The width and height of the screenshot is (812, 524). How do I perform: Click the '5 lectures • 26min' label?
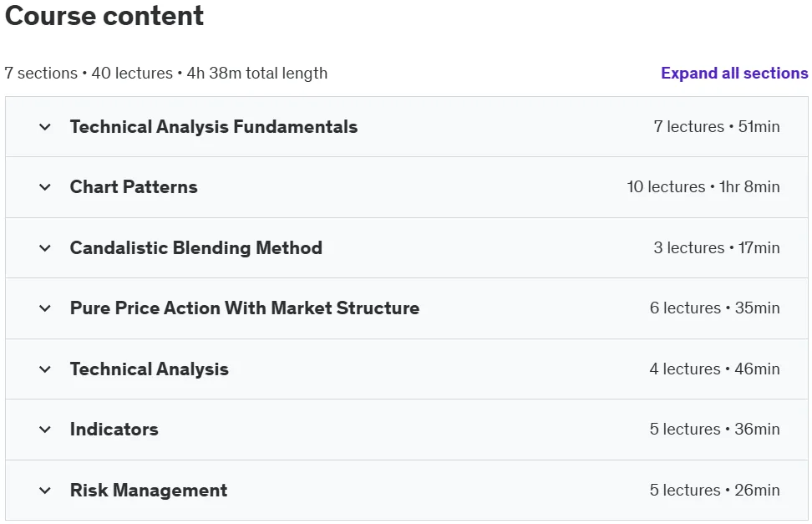(714, 491)
